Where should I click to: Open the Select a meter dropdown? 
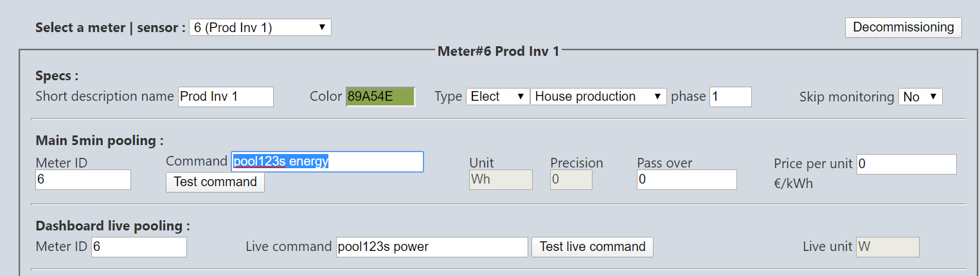[260, 28]
